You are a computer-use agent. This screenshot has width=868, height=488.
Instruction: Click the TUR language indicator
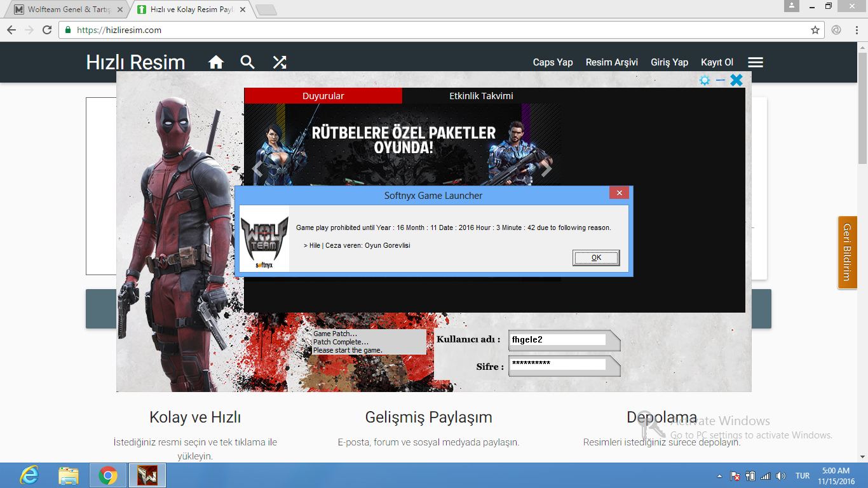[803, 476]
